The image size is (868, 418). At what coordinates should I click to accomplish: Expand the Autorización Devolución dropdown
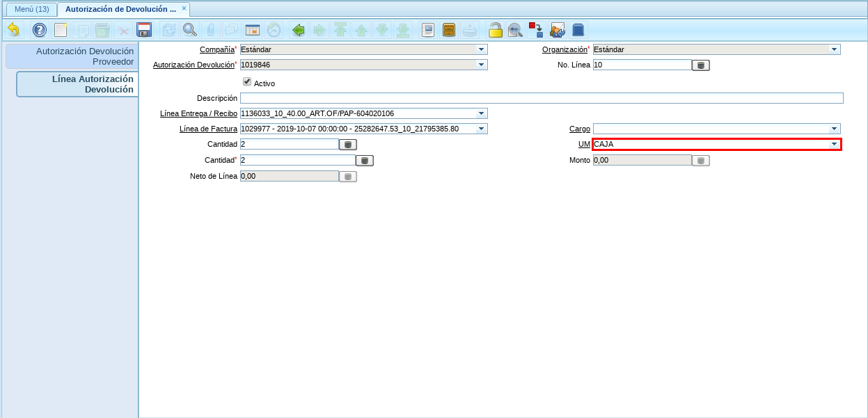pyautogui.click(x=481, y=65)
